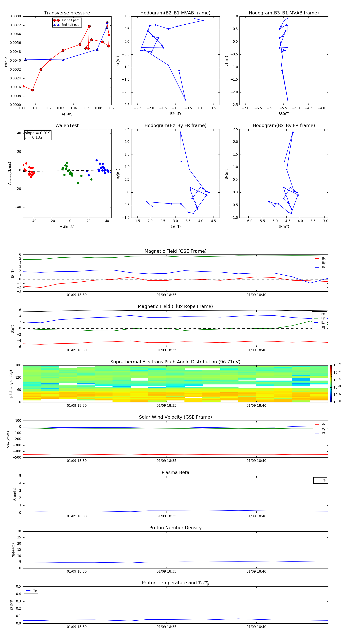
Task: Click '01/09 18:35' tick in velocity plot
Action: click(x=166, y=461)
